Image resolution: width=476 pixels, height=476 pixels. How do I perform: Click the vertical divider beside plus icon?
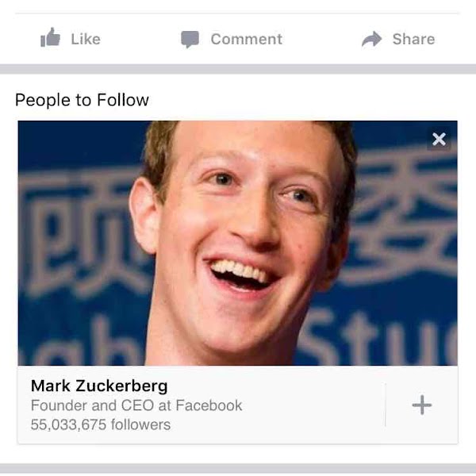pos(386,405)
